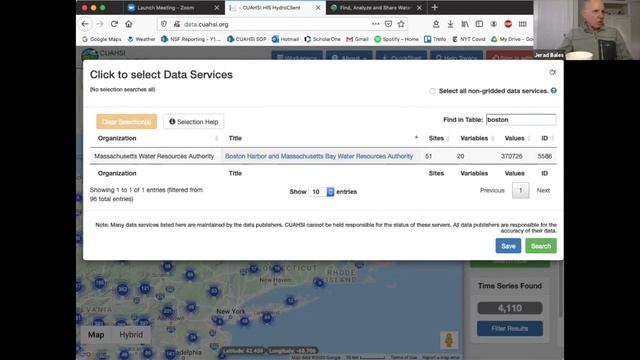Open the Trello bookmark
640x360 pixels.
pyautogui.click(x=435, y=39)
